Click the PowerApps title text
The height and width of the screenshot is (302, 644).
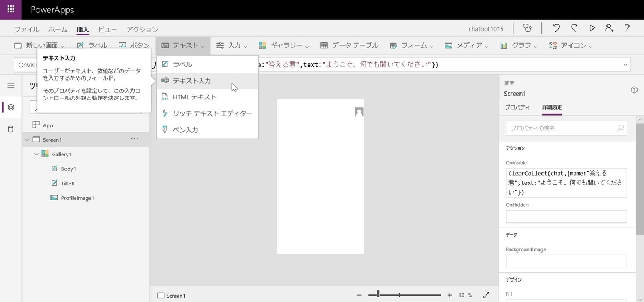52,10
